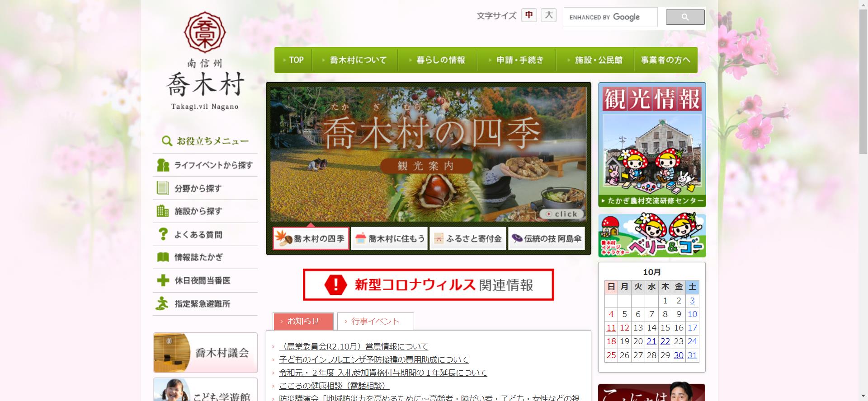Click the search magnifier button
The width and height of the screenshot is (868, 401).
pos(684,17)
